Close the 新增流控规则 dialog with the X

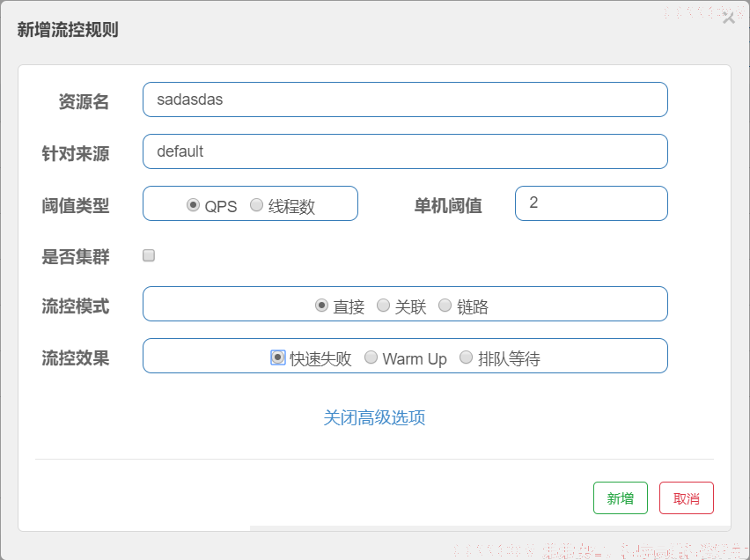(729, 18)
